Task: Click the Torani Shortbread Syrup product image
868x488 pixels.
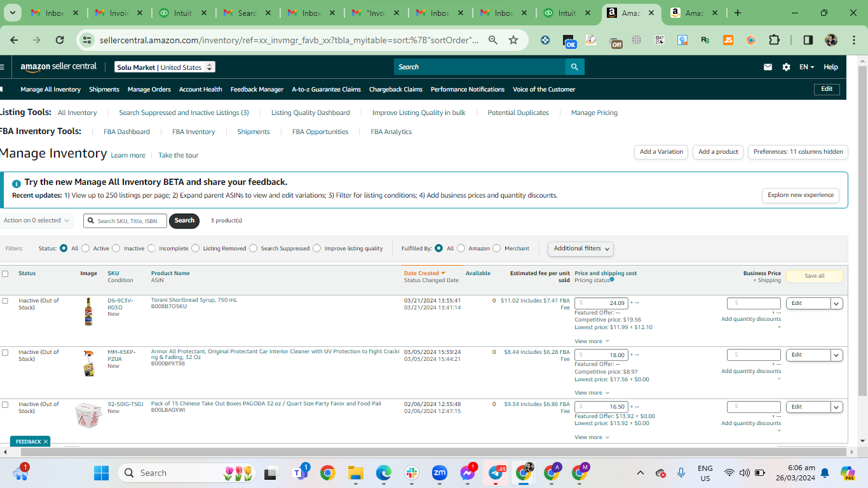Action: pyautogui.click(x=88, y=312)
